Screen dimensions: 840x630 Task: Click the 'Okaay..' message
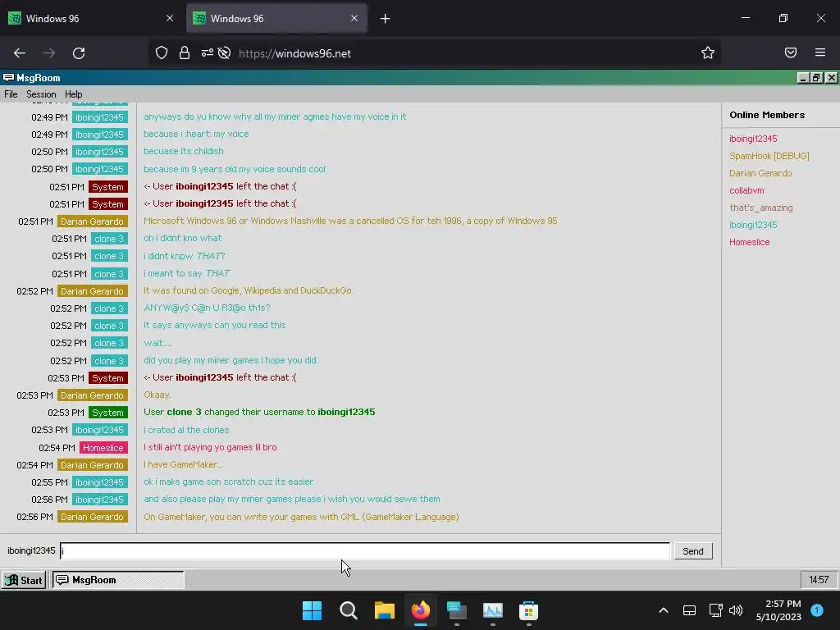pyautogui.click(x=157, y=395)
